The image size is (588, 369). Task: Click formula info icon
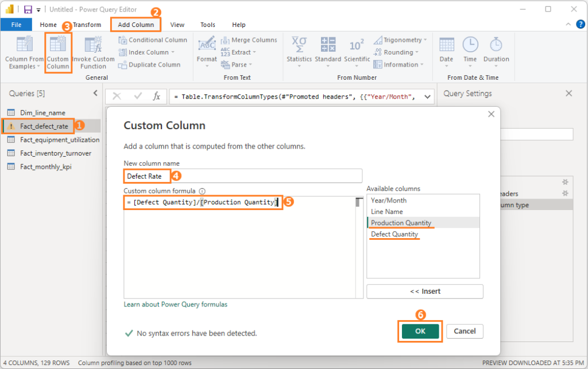[202, 191]
